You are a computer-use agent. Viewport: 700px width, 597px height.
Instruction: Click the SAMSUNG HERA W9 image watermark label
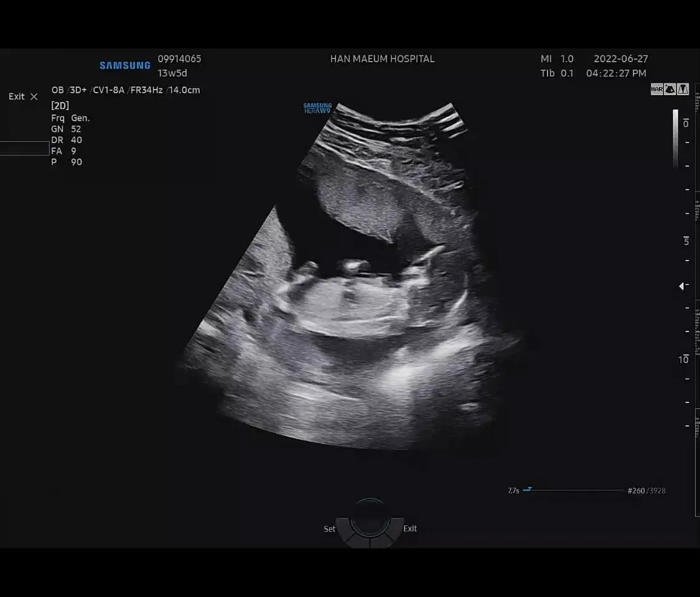pos(317,108)
